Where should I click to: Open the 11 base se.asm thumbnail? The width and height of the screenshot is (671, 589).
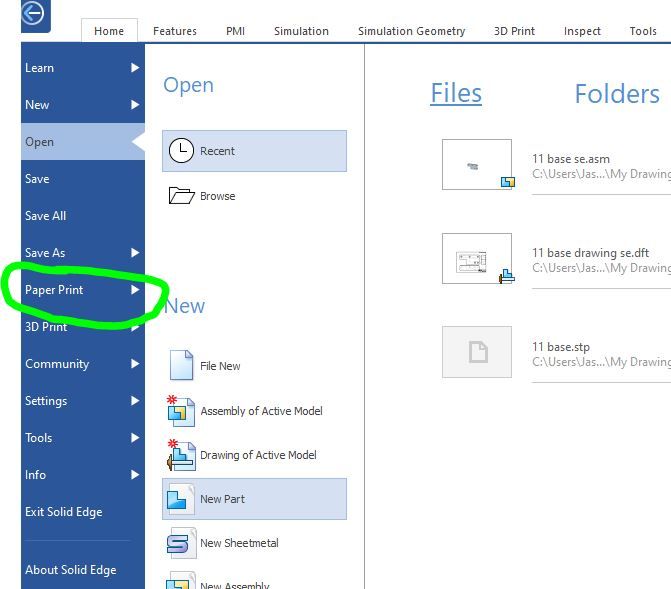[477, 164]
